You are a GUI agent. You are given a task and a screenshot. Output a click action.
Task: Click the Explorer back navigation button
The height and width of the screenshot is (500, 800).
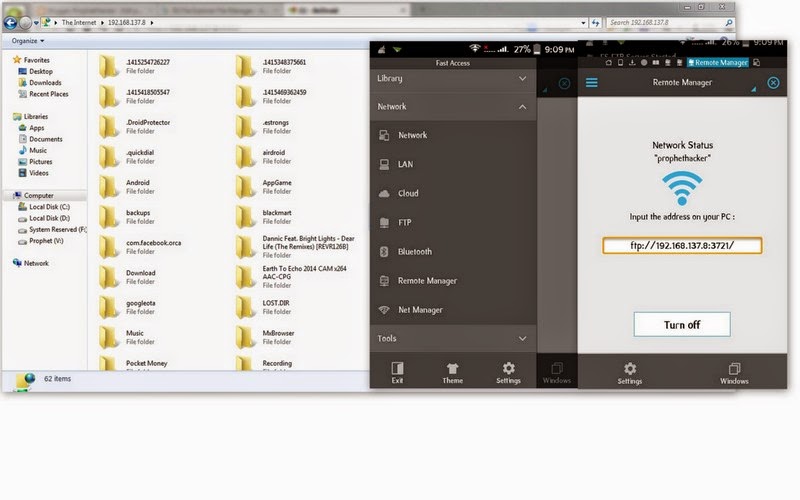click(10, 23)
